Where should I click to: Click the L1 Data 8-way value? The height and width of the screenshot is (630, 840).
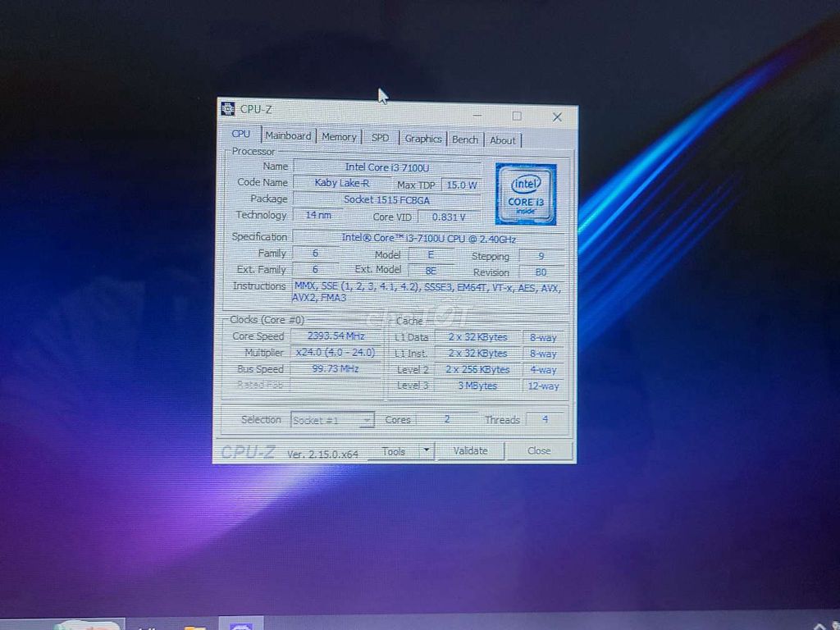[543, 337]
